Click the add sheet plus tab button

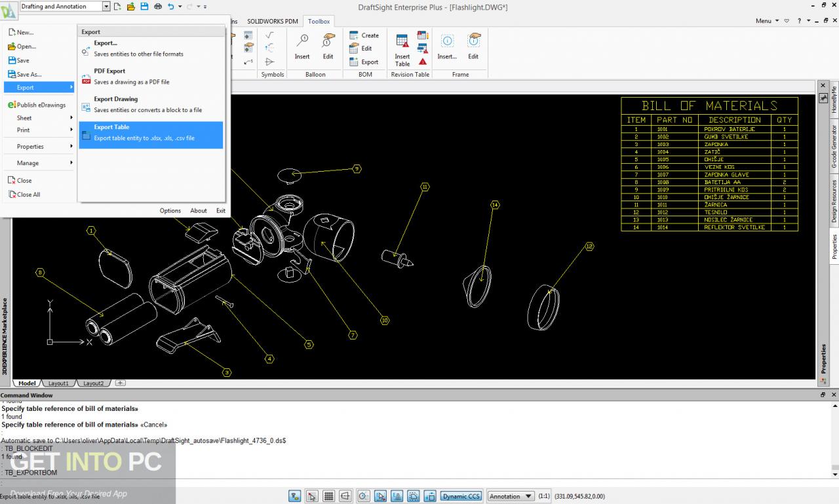120,383
